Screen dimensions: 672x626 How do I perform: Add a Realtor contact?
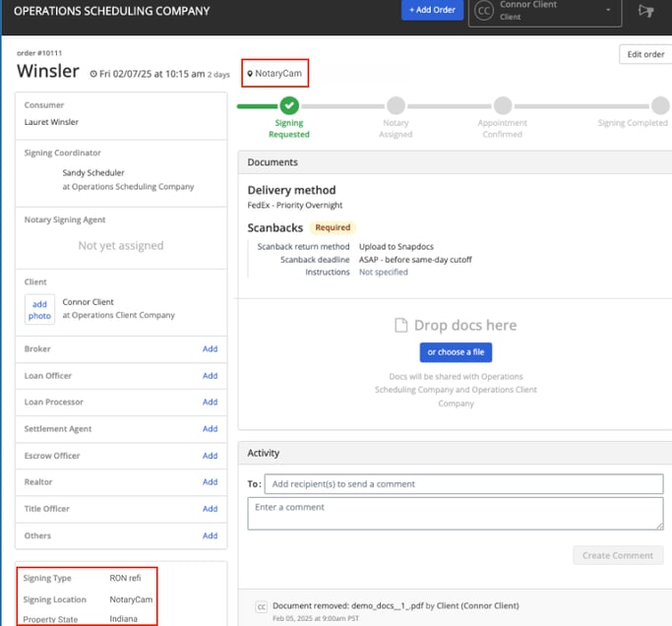(x=210, y=482)
